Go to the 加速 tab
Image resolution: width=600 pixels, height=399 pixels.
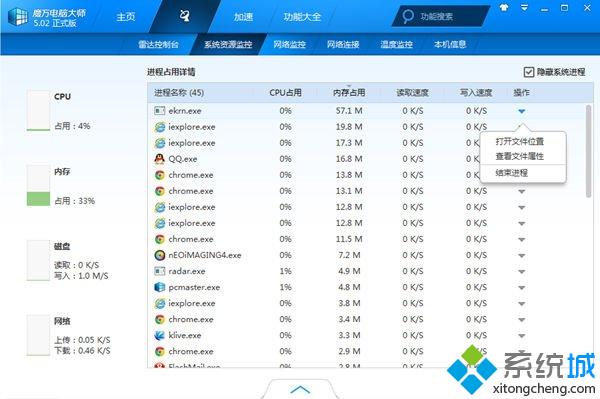coord(243,16)
